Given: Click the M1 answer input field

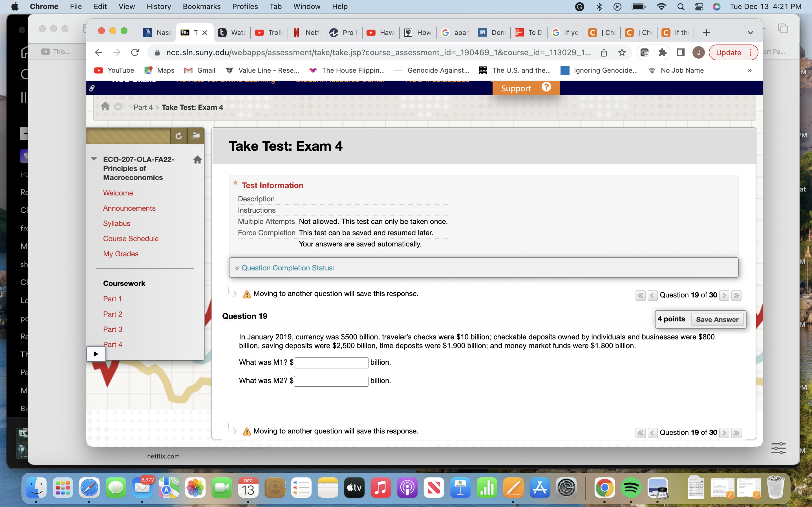Looking at the screenshot, I should tap(331, 363).
